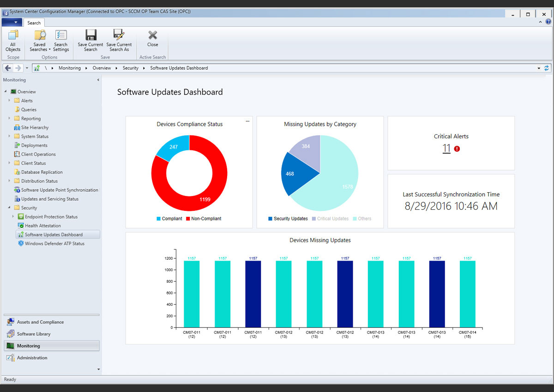The height and width of the screenshot is (392, 554).
Task: Open Windows Defender ATP Status
Action: (x=54, y=244)
